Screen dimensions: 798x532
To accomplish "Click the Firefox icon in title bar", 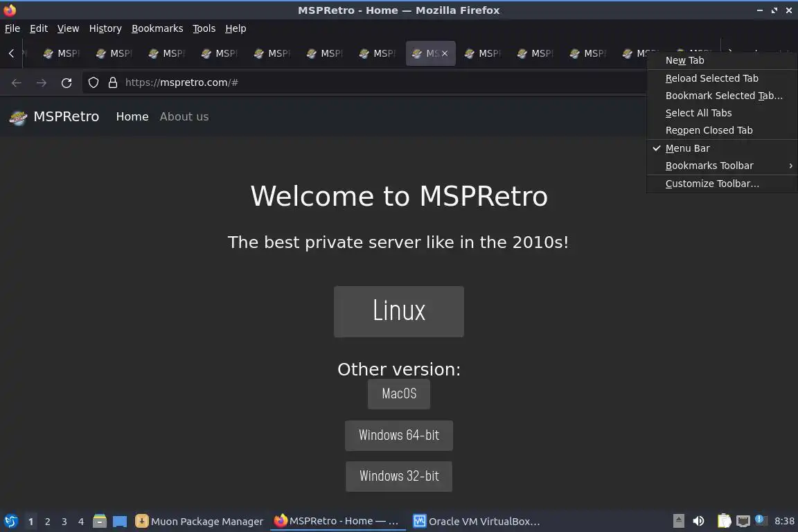I will [x=10, y=10].
